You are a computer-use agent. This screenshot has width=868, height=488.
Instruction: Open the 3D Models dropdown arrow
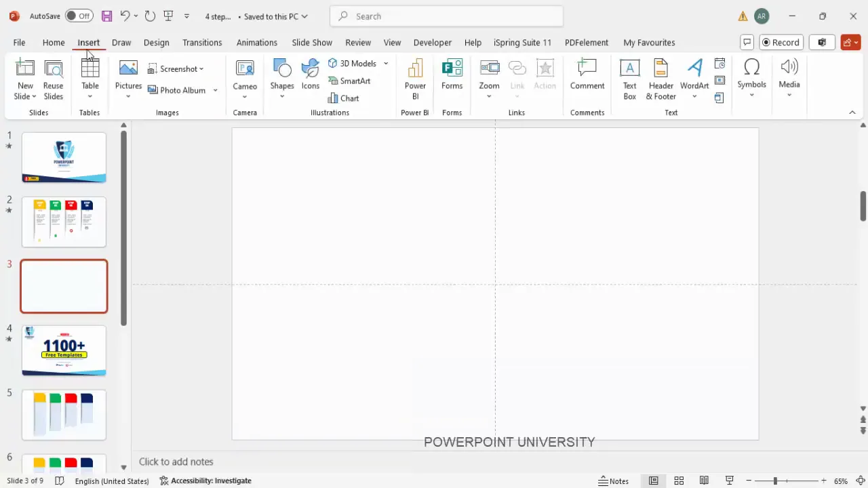[x=385, y=63]
